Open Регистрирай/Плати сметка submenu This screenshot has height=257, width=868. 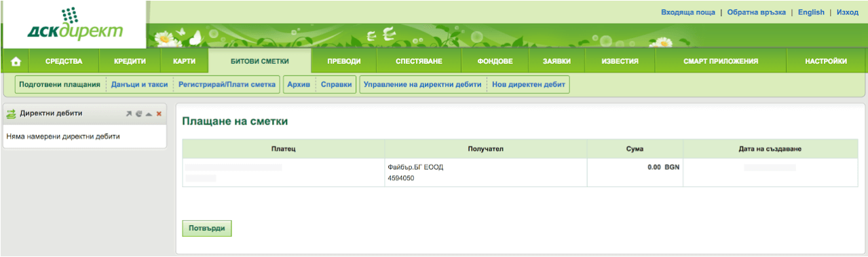click(227, 85)
